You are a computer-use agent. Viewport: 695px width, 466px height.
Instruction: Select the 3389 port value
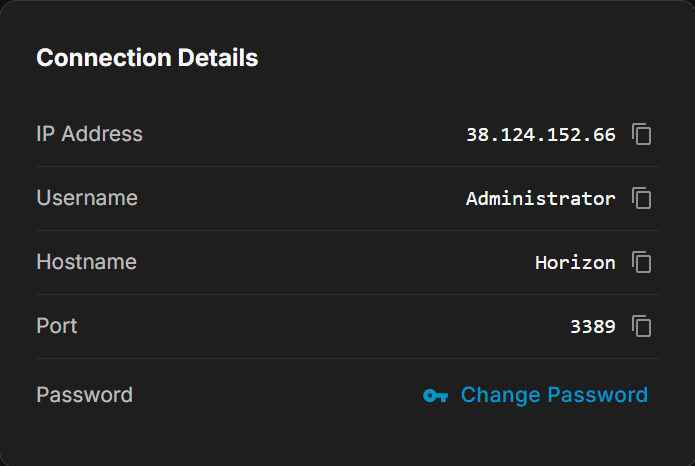(x=593, y=326)
